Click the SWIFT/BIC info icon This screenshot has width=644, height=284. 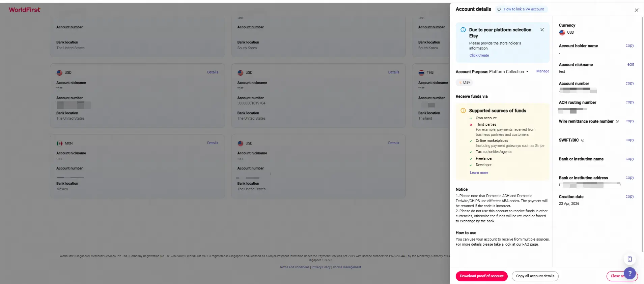[583, 140]
